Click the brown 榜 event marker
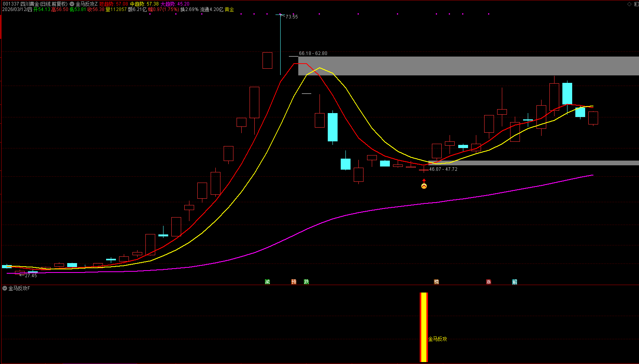This screenshot has width=639, height=364. tap(436, 282)
